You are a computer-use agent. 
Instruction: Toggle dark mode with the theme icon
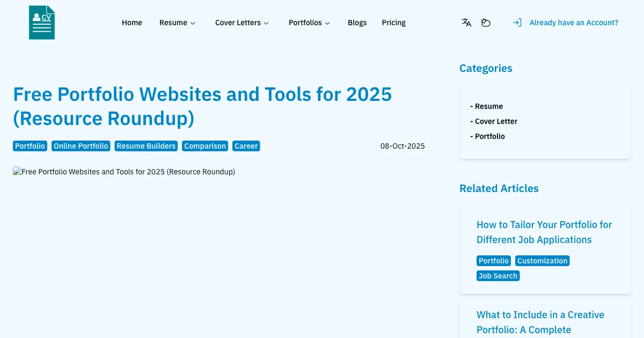486,23
